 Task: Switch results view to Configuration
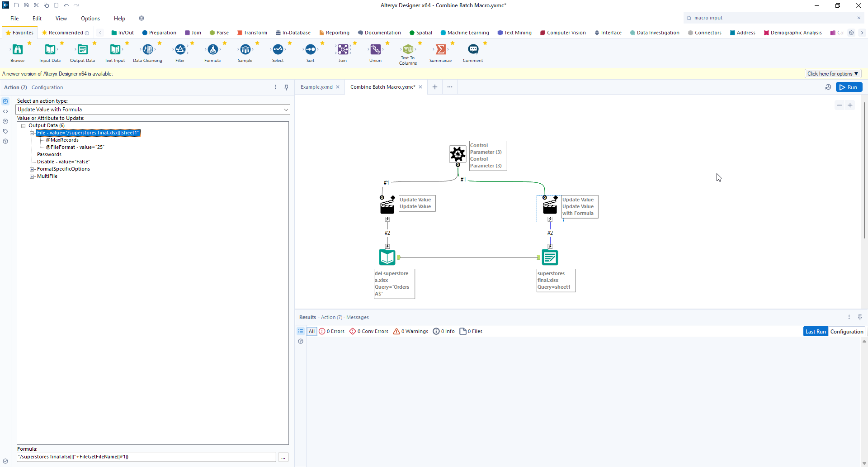(x=846, y=332)
